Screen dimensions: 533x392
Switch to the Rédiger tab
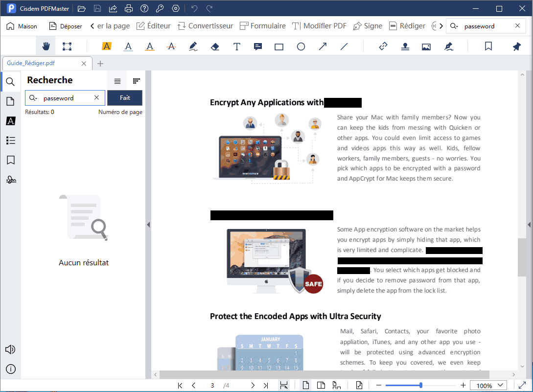407,26
